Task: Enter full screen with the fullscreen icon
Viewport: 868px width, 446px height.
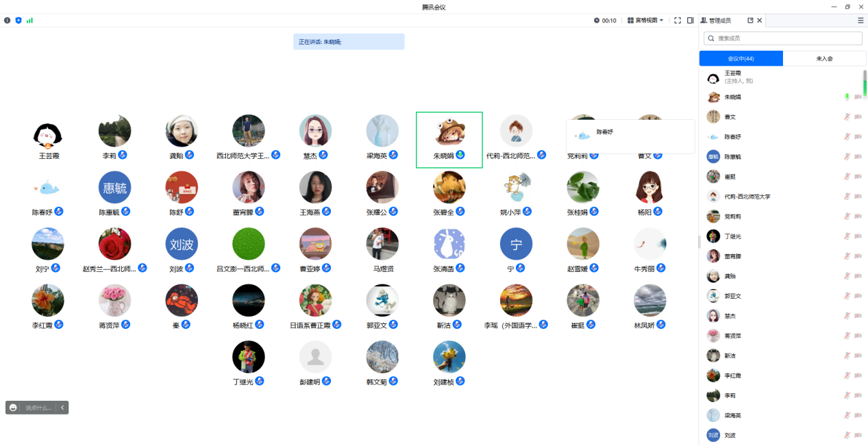Action: pyautogui.click(x=678, y=21)
